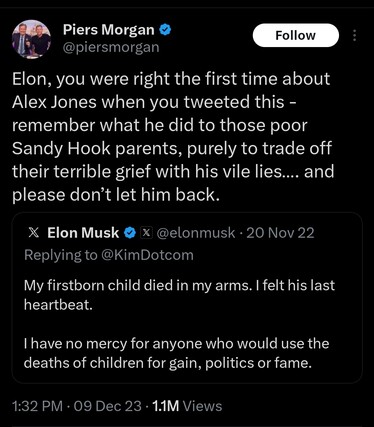
Task: Click the X logo in the quoted tweet
Action: (33, 233)
